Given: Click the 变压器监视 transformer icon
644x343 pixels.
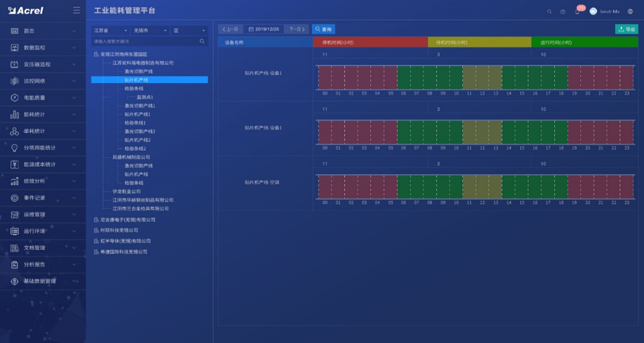Looking at the screenshot, I should click(x=14, y=64).
